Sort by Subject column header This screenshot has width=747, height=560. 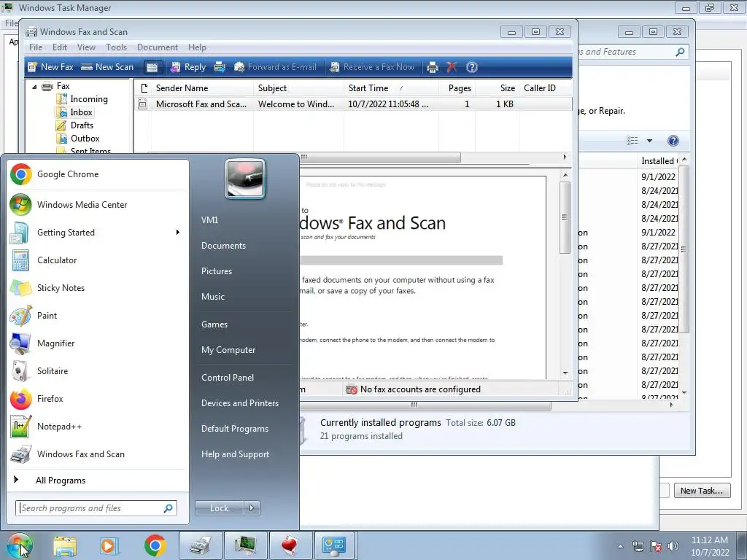(298, 88)
